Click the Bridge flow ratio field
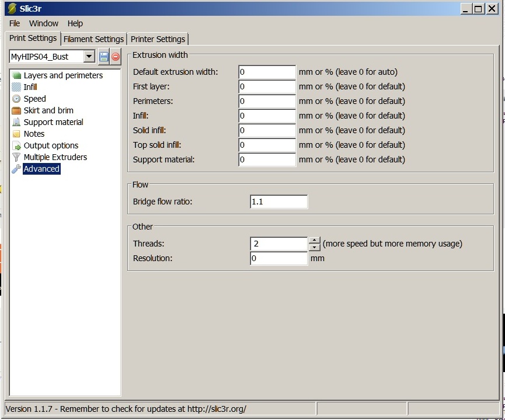This screenshot has height=420, width=505. [x=278, y=202]
